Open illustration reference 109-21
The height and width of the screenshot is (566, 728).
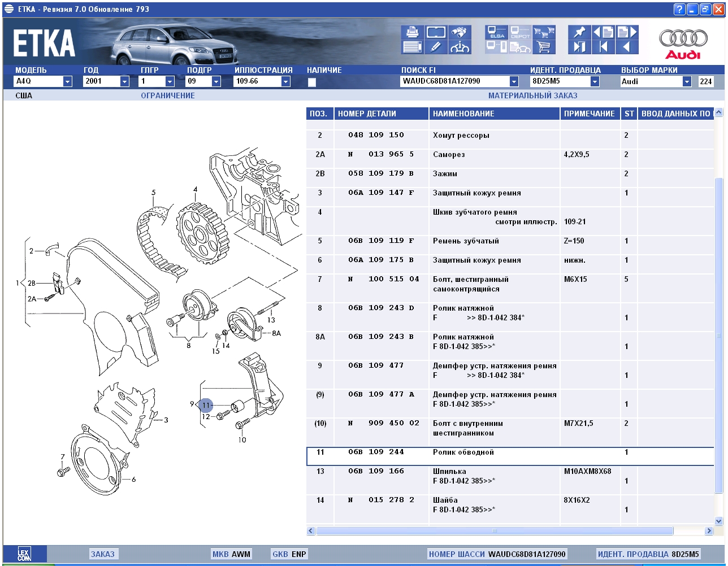[575, 221]
